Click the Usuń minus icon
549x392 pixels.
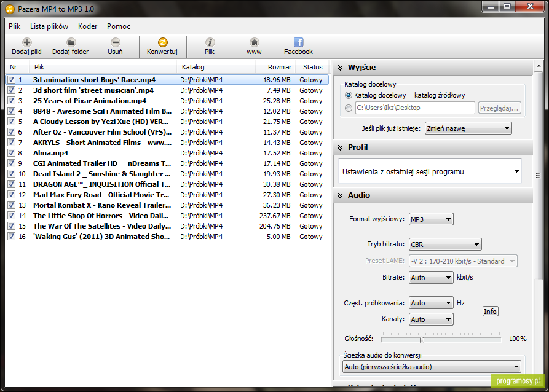[x=115, y=42]
